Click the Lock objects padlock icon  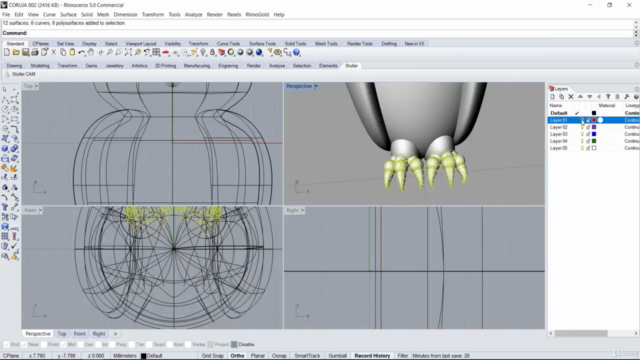(x=212, y=52)
